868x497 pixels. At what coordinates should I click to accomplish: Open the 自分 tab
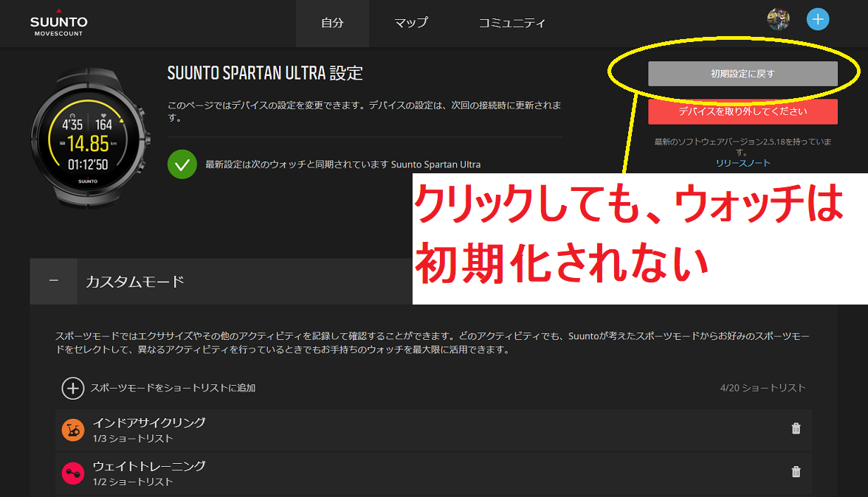332,23
